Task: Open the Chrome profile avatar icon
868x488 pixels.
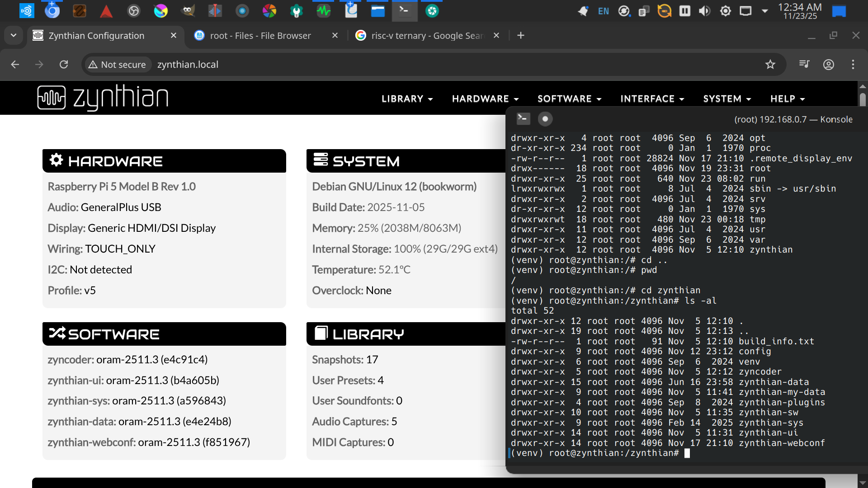Action: [829, 65]
